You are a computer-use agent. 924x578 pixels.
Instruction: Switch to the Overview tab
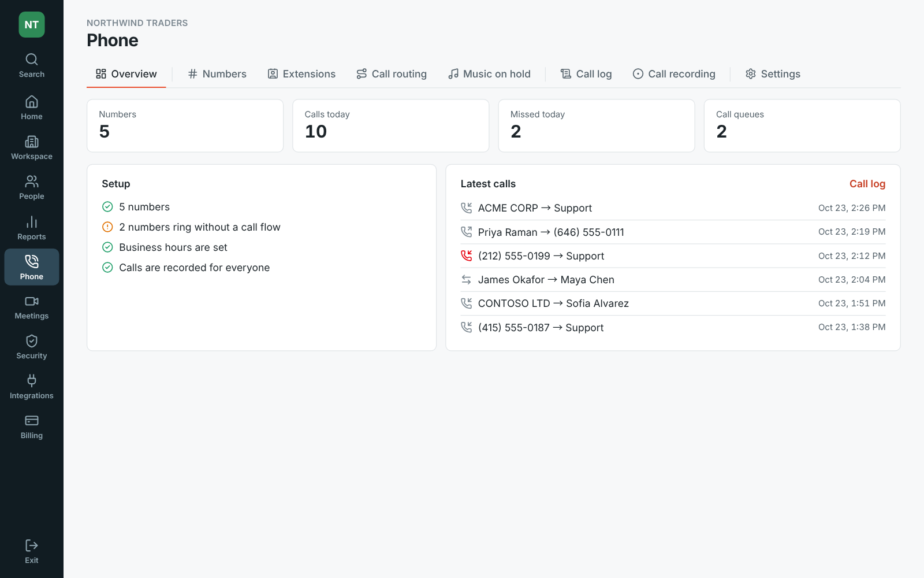(x=126, y=74)
